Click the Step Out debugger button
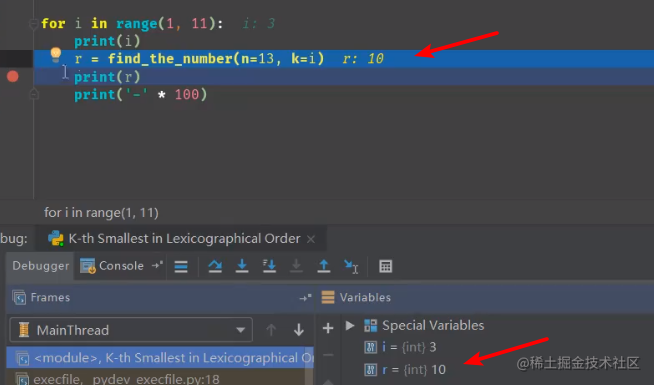Image resolution: width=654 pixels, height=385 pixels. pos(324,266)
